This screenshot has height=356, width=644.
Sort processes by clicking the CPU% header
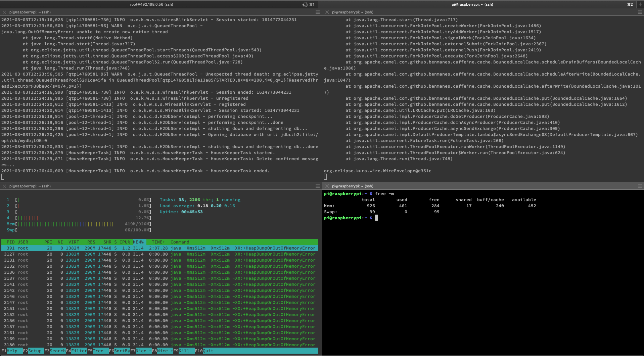(x=124, y=242)
